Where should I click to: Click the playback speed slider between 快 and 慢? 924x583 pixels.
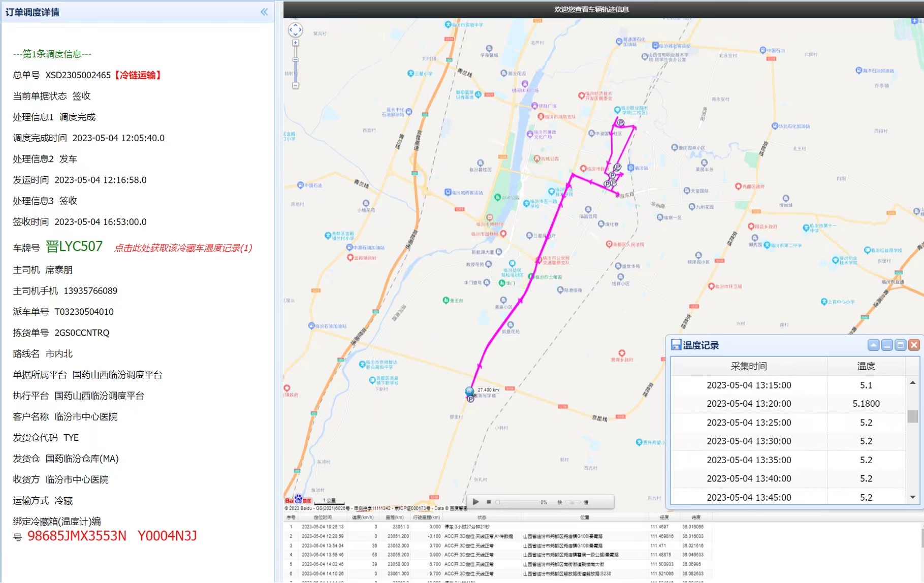[572, 502]
